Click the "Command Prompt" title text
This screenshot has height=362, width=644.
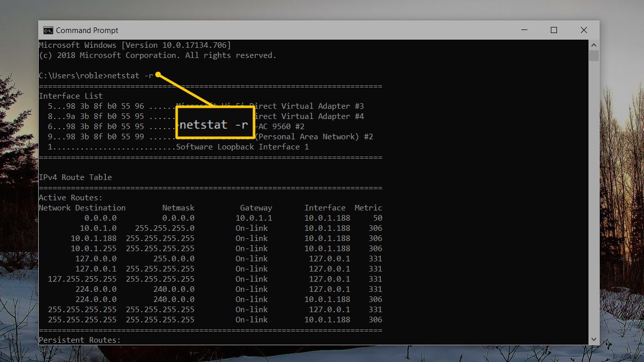[x=87, y=30]
